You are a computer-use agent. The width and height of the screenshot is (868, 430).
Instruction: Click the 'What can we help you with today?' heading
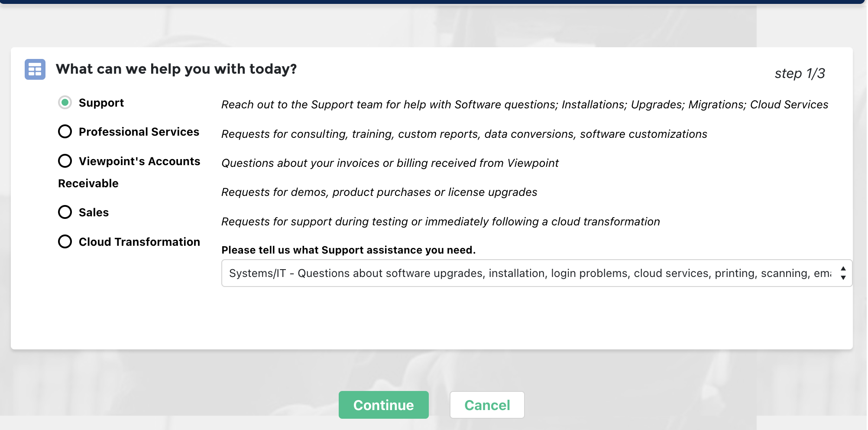tap(176, 69)
